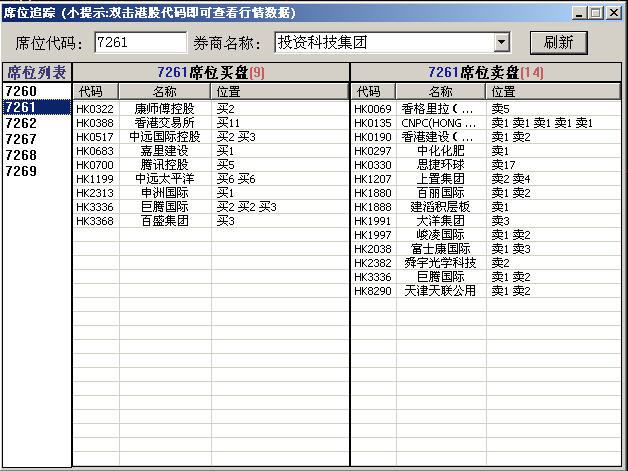Viewport: 628px width, 471px height.
Task: Select stock row HK0700 腾讯控股
Action: [160, 165]
